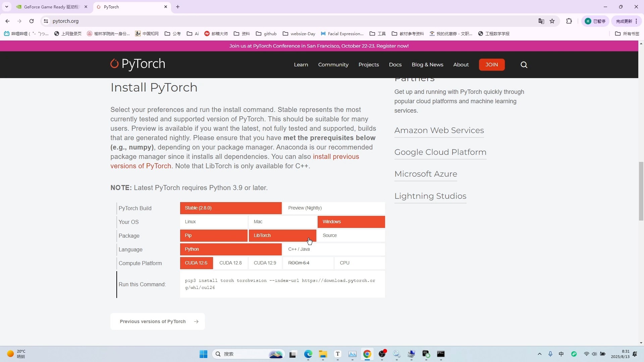This screenshot has width=644, height=362.
Task: Expand the hidden system tray icons chevron
Action: [x=539, y=354]
